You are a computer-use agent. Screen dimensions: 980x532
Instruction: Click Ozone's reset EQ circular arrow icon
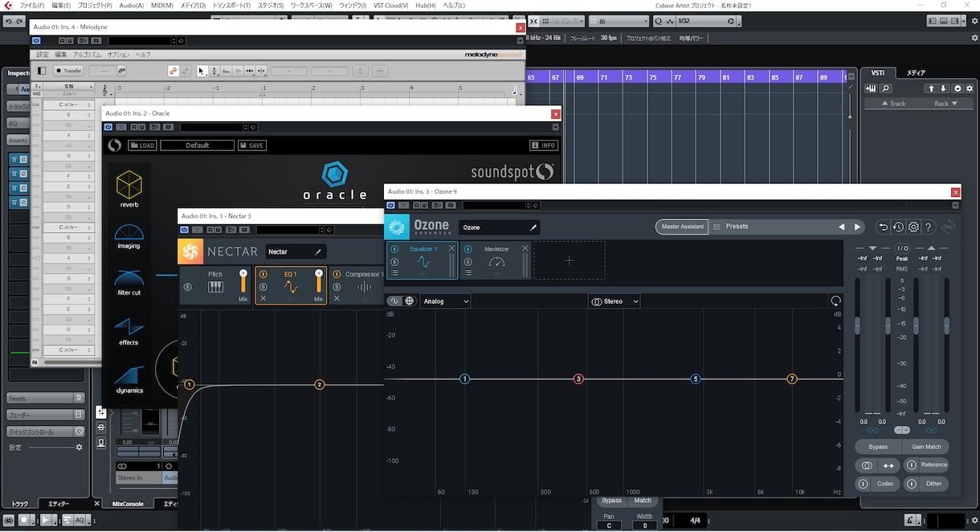pyautogui.click(x=836, y=301)
